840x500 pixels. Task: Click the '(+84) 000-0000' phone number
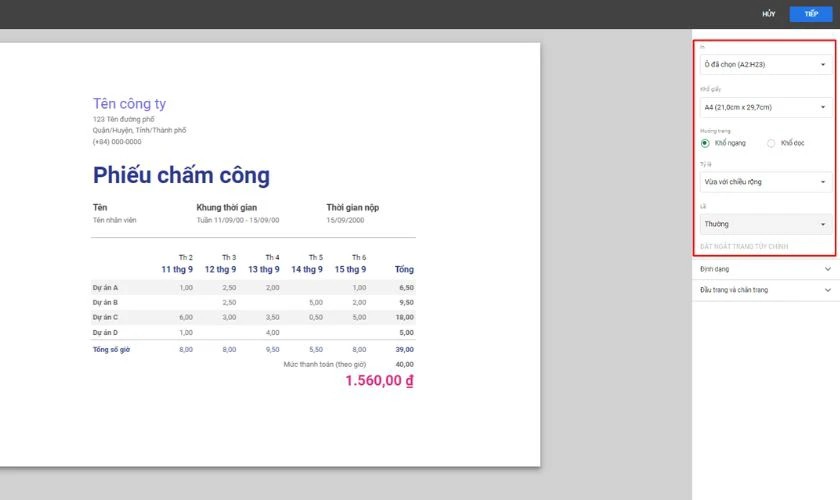117,142
